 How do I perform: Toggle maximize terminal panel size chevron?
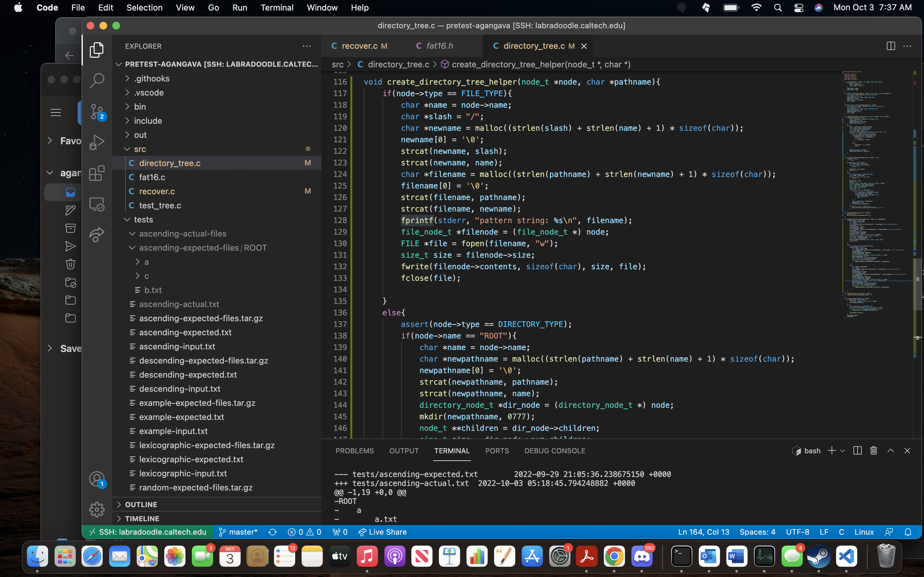[890, 451]
